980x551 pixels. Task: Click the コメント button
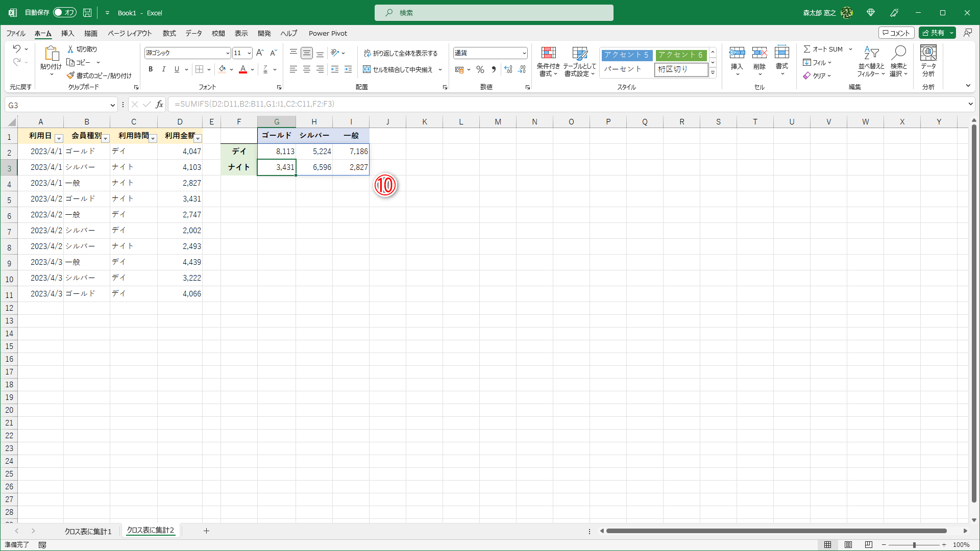click(x=896, y=33)
